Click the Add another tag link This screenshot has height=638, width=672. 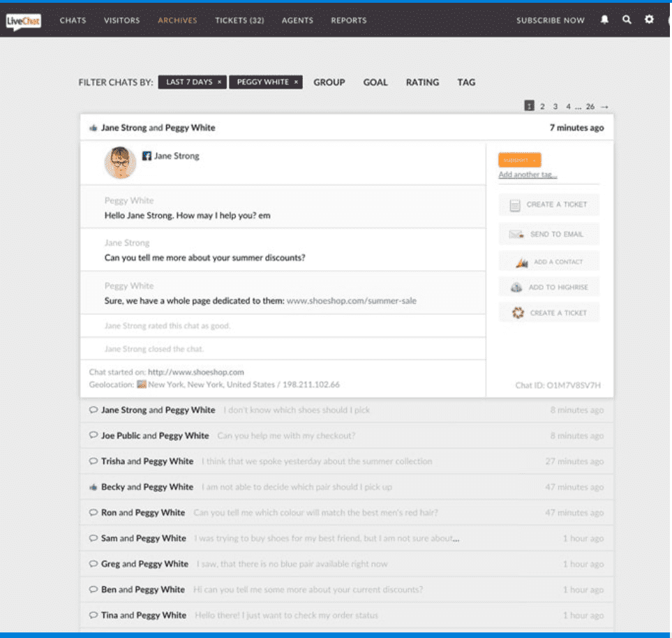pyautogui.click(x=528, y=175)
